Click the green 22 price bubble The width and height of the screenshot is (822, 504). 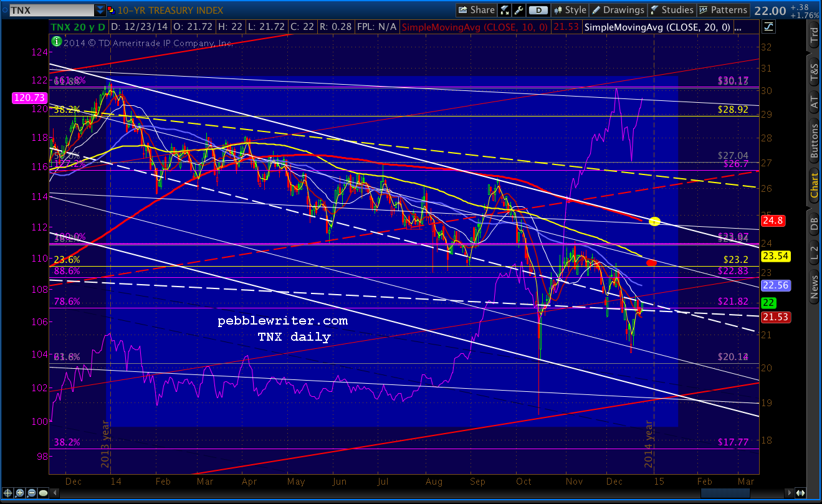tap(768, 303)
